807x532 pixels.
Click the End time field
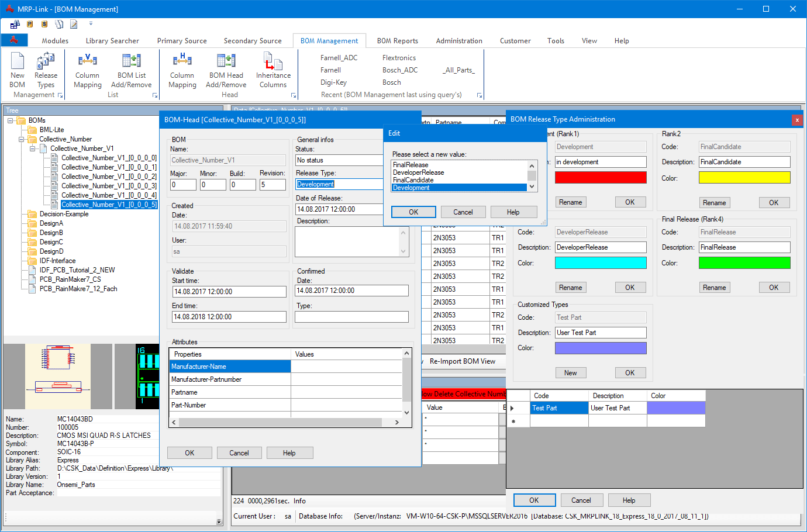[229, 317]
